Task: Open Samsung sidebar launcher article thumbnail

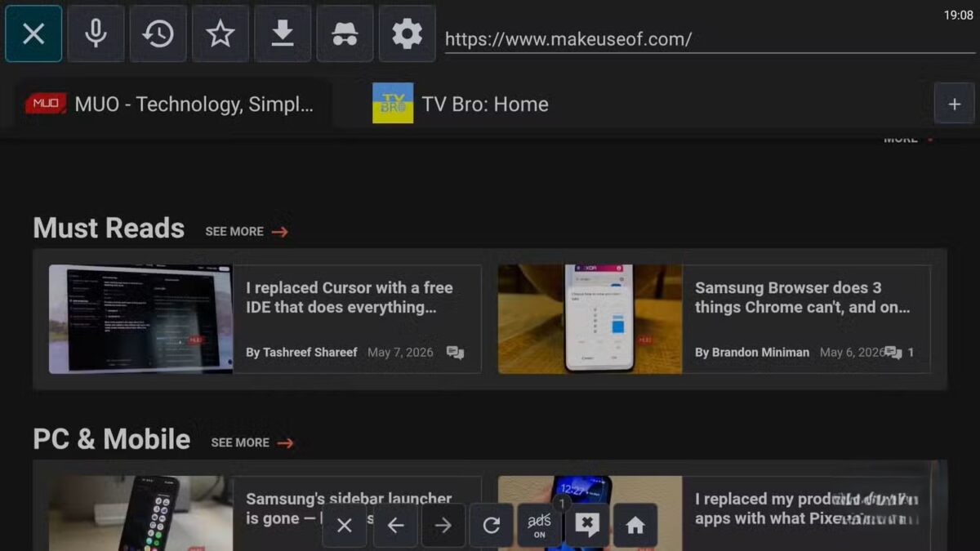Action: point(140,513)
